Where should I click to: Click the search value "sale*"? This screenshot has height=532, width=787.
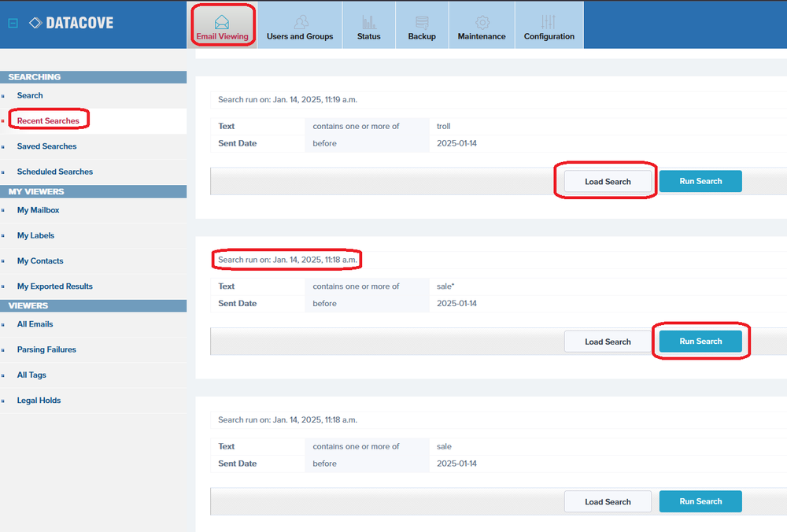(445, 286)
